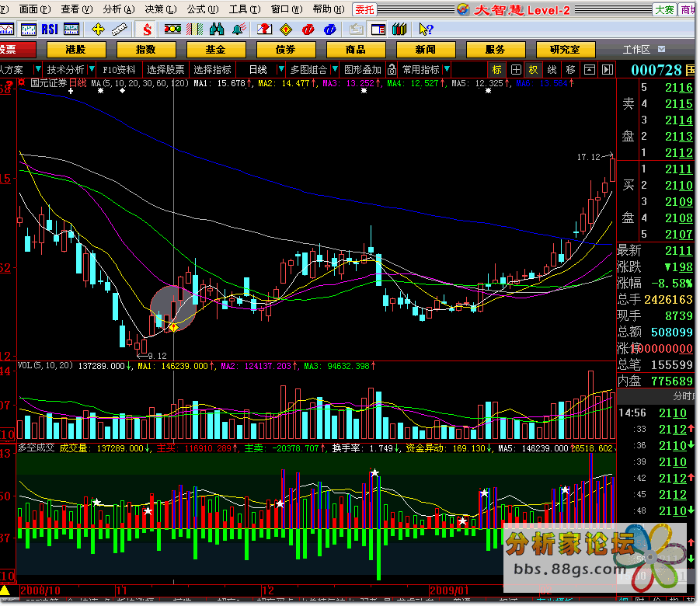Switch to the 基金 tab
Image resolution: width=700 pixels, height=606 pixels.
pyautogui.click(x=216, y=49)
